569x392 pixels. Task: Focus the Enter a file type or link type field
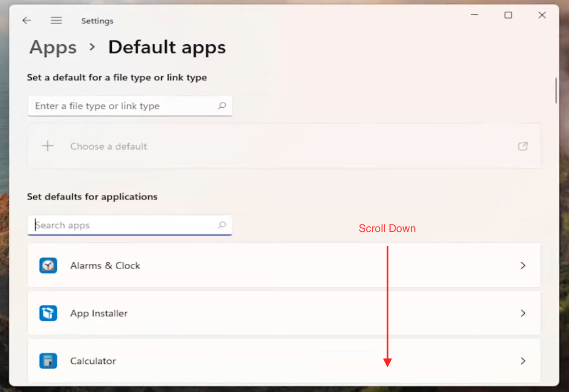[x=130, y=106]
